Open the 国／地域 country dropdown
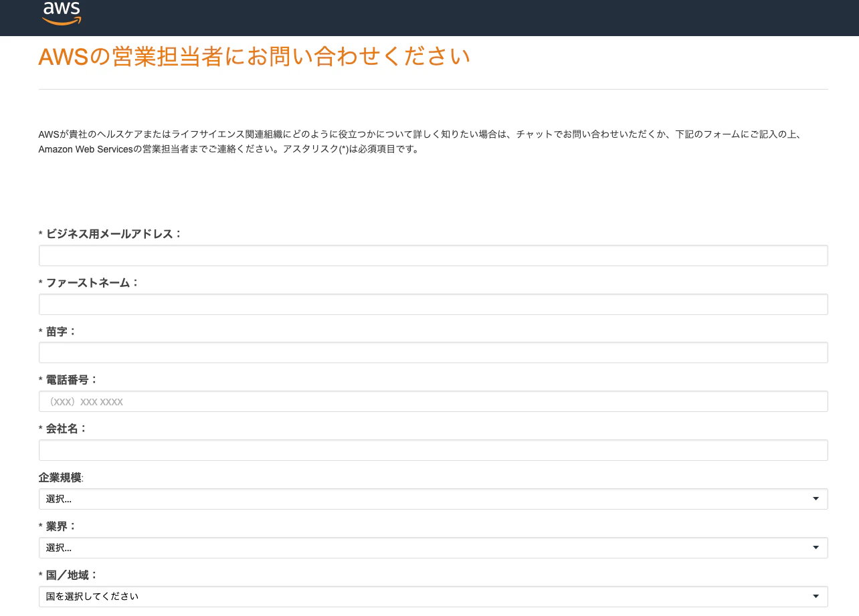 click(x=434, y=597)
